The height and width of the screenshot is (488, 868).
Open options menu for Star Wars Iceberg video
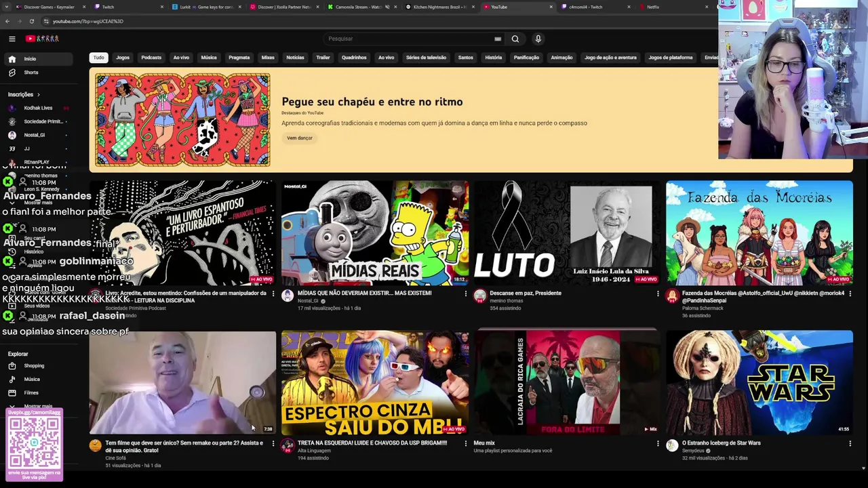[850, 443]
